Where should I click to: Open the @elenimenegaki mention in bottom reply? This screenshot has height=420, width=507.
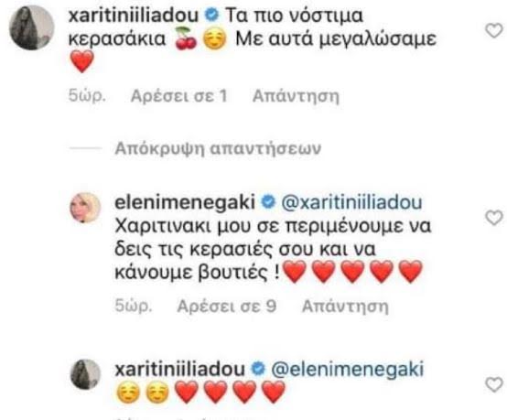[347, 370]
